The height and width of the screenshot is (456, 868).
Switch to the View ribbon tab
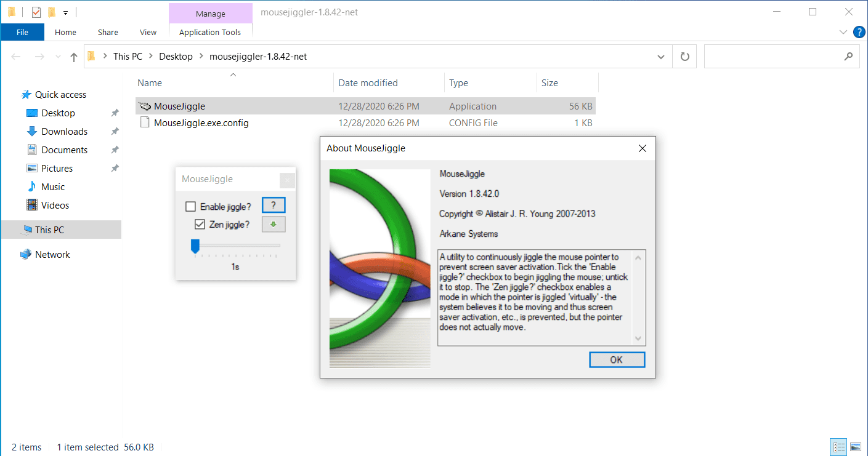tap(148, 33)
